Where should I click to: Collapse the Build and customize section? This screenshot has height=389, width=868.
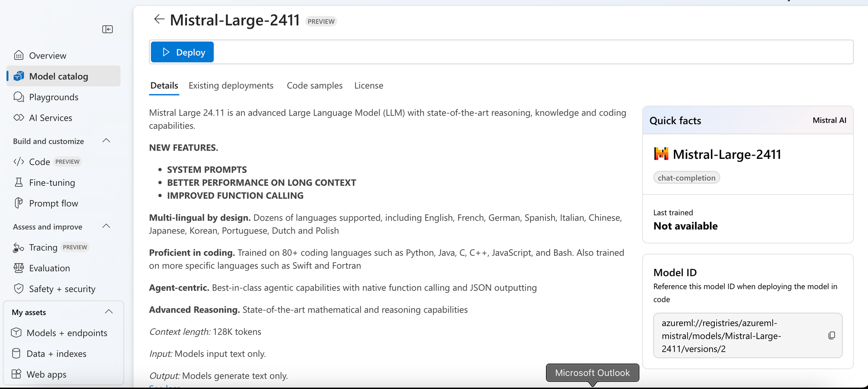point(106,141)
